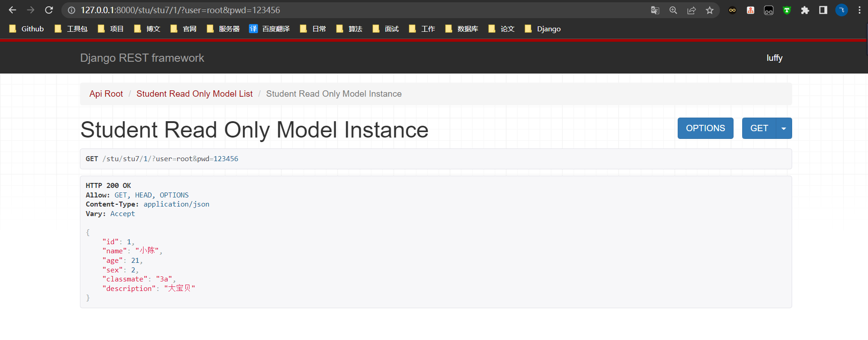The height and width of the screenshot is (340, 868).
Task: Open the Django bookmark folder
Action: 543,29
